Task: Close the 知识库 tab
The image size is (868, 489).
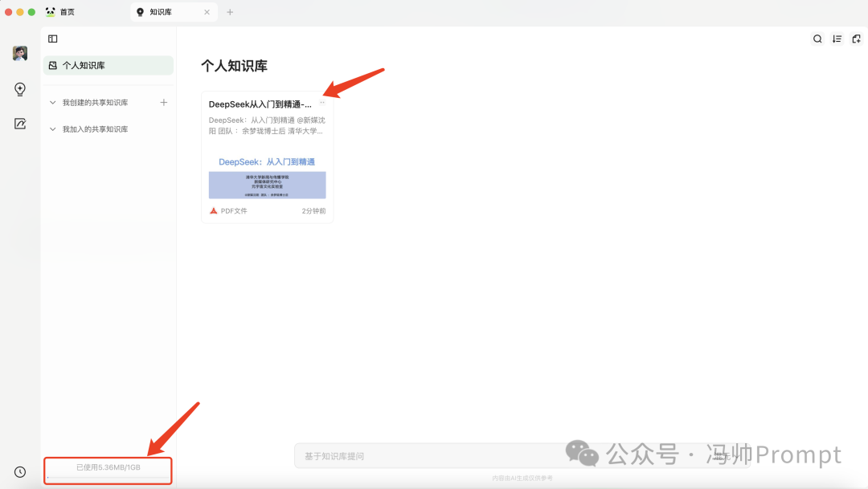Action: pos(207,11)
